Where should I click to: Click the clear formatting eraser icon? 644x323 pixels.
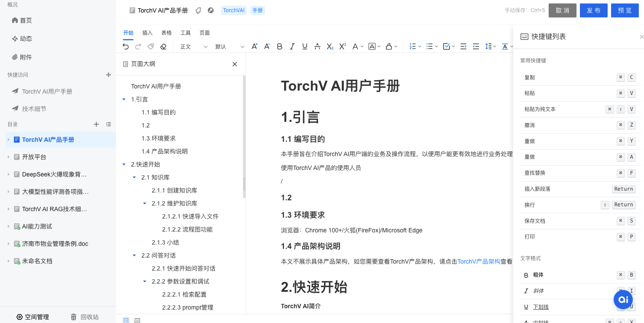[163, 46]
